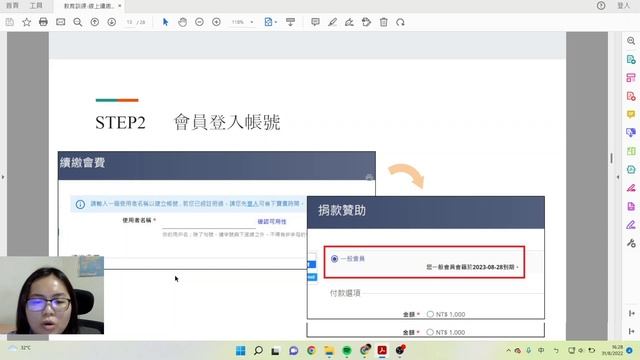
Task: Save the PDF with the disk icon
Action: tap(10, 22)
